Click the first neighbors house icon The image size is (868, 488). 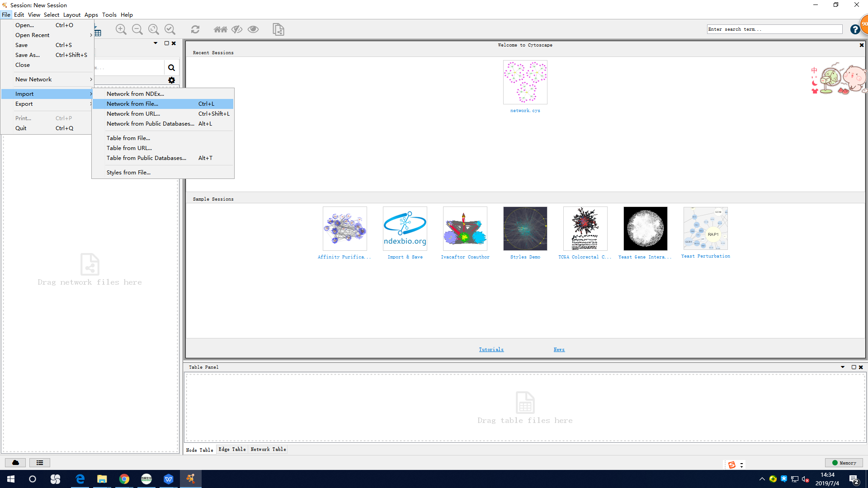coord(221,29)
